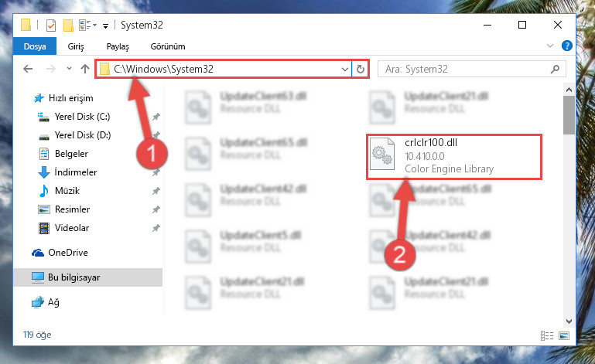Click the Properties quick access icon
Screen dimensions: 595x364
(50, 26)
